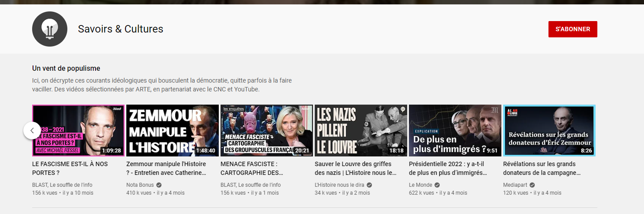Click the verified badge beside Mediapart

(532, 185)
